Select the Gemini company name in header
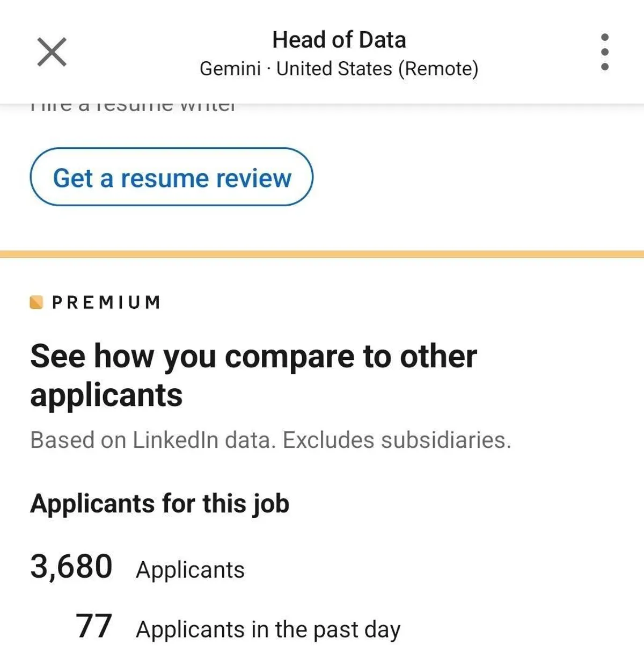644x660 pixels. [230, 69]
